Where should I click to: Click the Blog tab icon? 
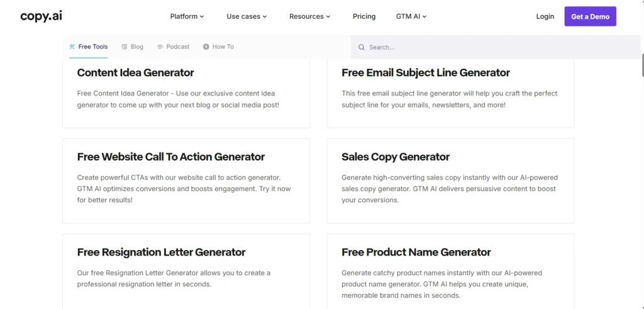[x=125, y=46]
